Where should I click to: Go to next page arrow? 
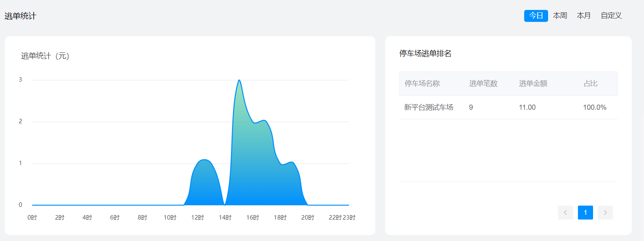pos(605,212)
